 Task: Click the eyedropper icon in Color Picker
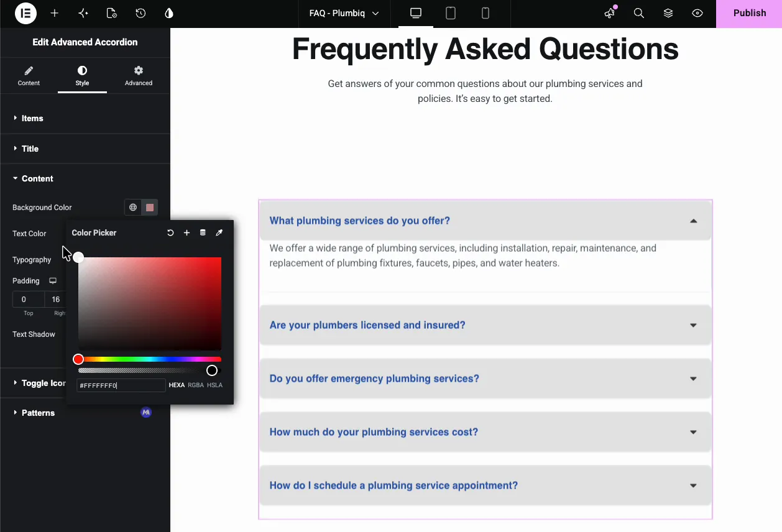[x=219, y=232]
